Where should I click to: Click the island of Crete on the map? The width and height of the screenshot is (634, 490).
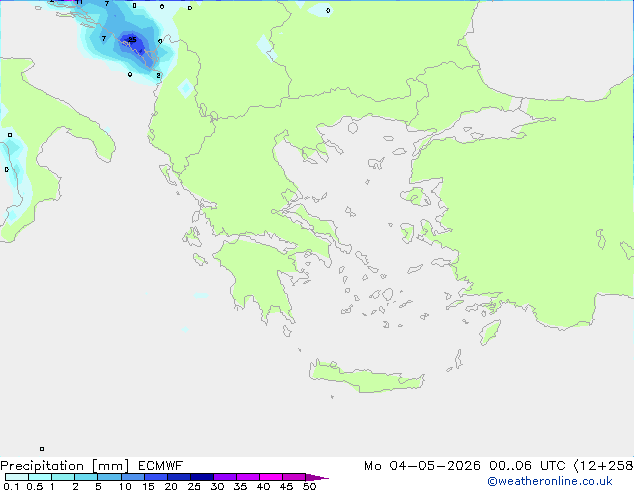[x=366, y=376]
